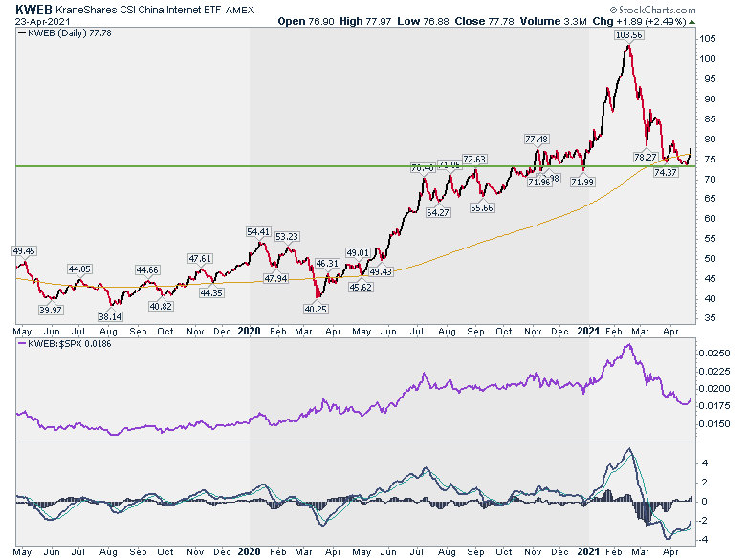The height and width of the screenshot is (560, 746).
Task: Click the 46.31 price label
Action: 327,263
